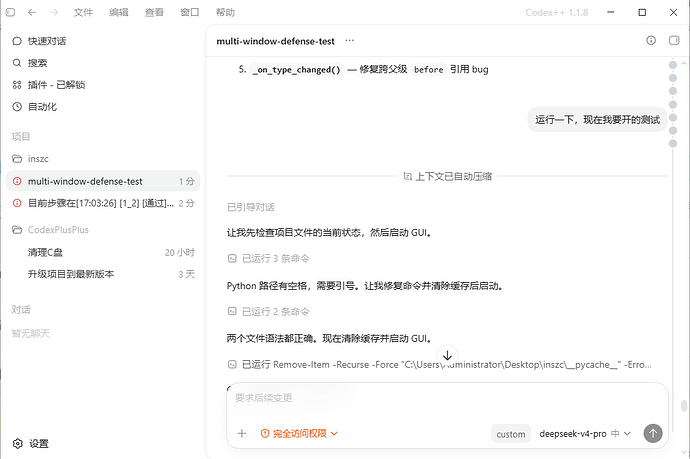Click red alert icon beside 目前步骤在 conversation

click(x=17, y=203)
